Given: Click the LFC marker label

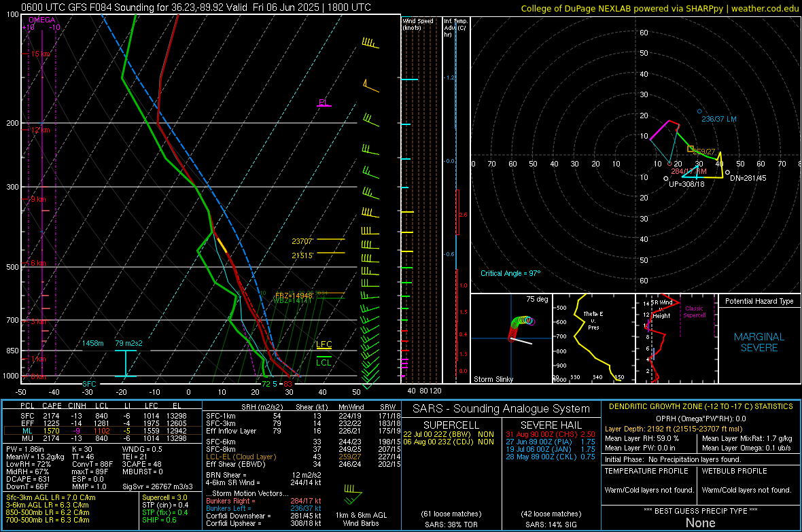Looking at the screenshot, I should [324, 344].
